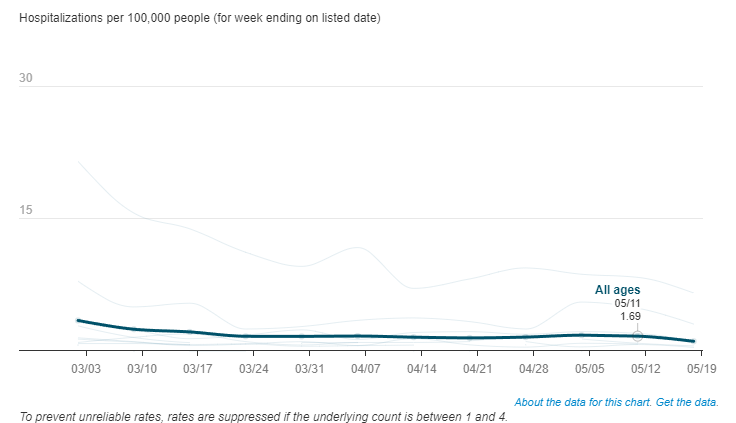Select the 03/31 x-axis date label
736x423 pixels.
point(310,369)
